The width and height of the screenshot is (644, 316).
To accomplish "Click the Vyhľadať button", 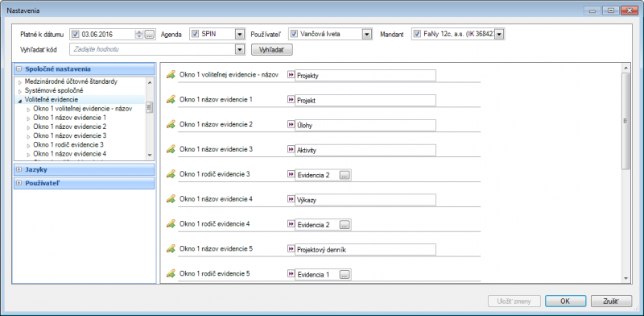I will click(271, 50).
